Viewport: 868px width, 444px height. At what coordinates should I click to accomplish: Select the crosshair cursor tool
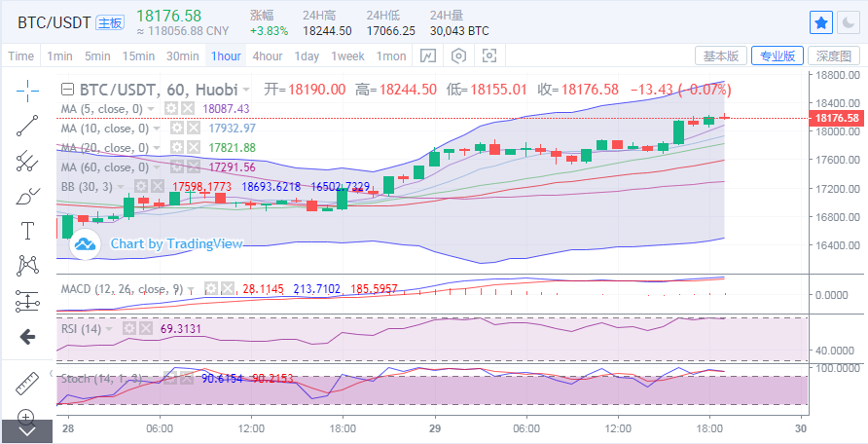click(27, 90)
